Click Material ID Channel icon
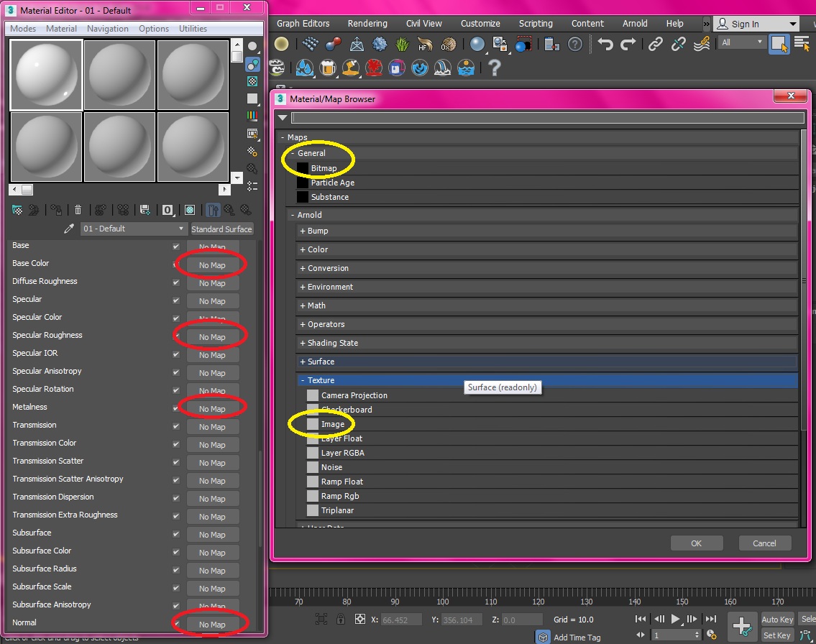816x644 pixels. (x=168, y=210)
